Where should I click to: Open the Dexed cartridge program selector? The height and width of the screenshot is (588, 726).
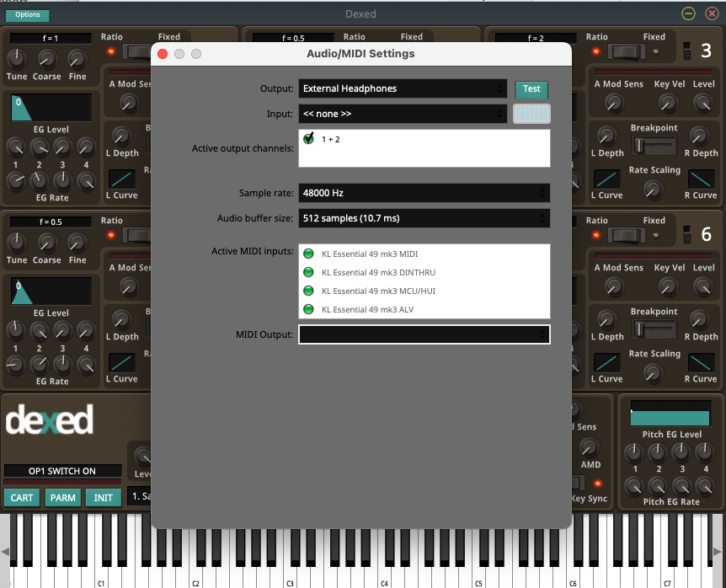pyautogui.click(x=139, y=496)
